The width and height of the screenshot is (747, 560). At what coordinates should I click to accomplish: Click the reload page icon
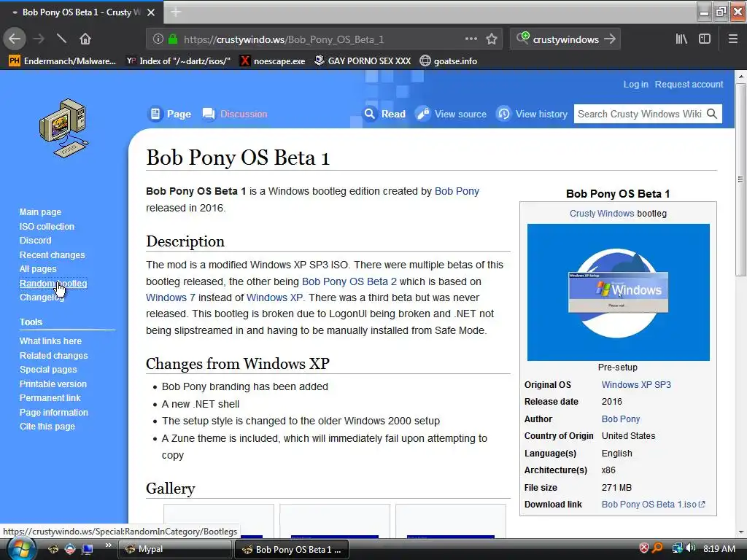pyautogui.click(x=61, y=39)
